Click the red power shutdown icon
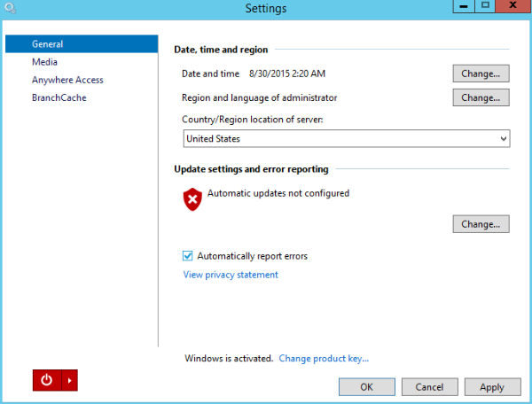 tap(47, 380)
